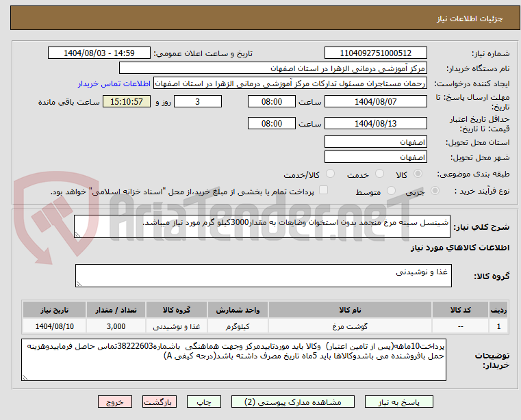
Task: Click the ساعت باقی مانده label
Action: (68, 102)
